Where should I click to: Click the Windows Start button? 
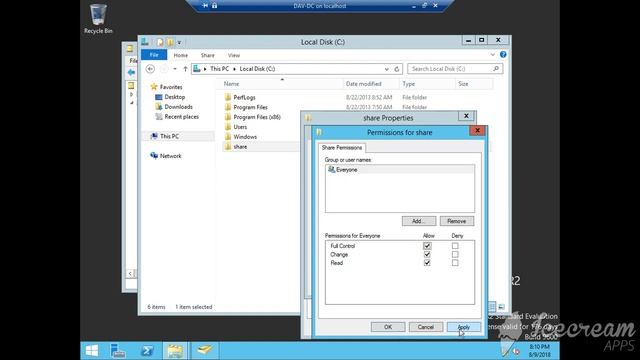[92, 351]
